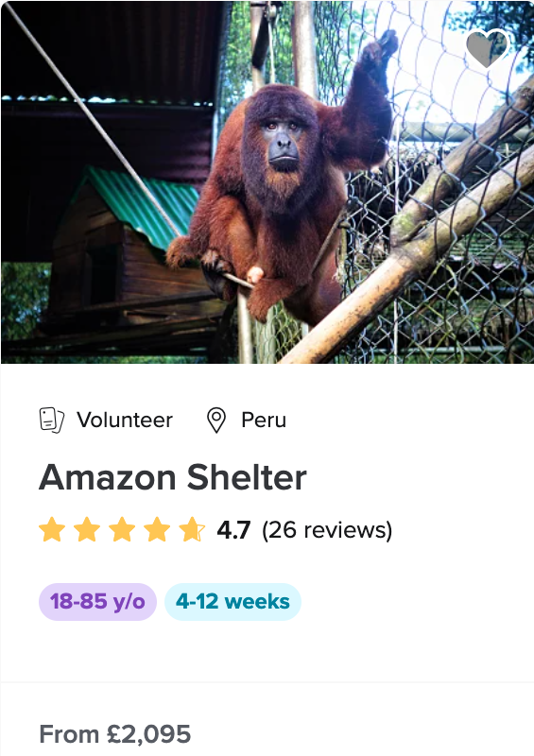Screen dimensions: 534x756
Task: Click the blank area below the tags
Action: (x=267, y=651)
